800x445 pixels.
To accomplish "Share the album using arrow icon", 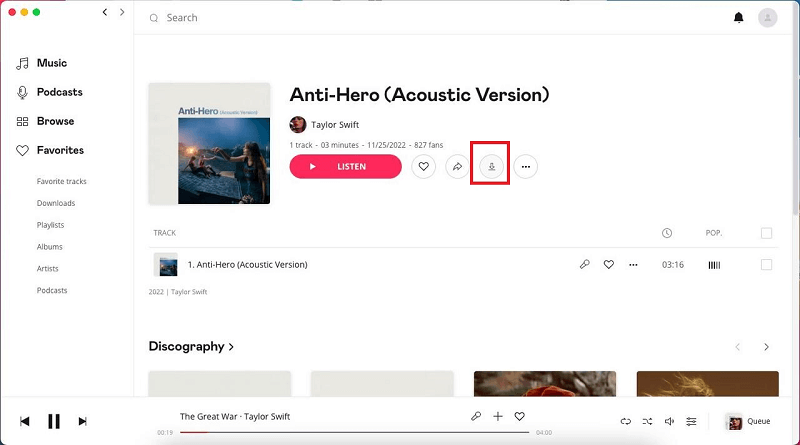I will (x=457, y=167).
